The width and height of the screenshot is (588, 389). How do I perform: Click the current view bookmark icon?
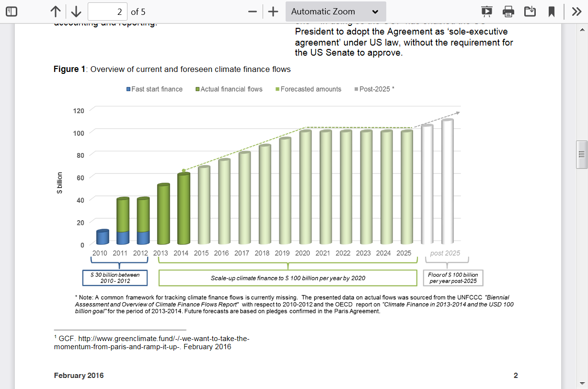(552, 12)
